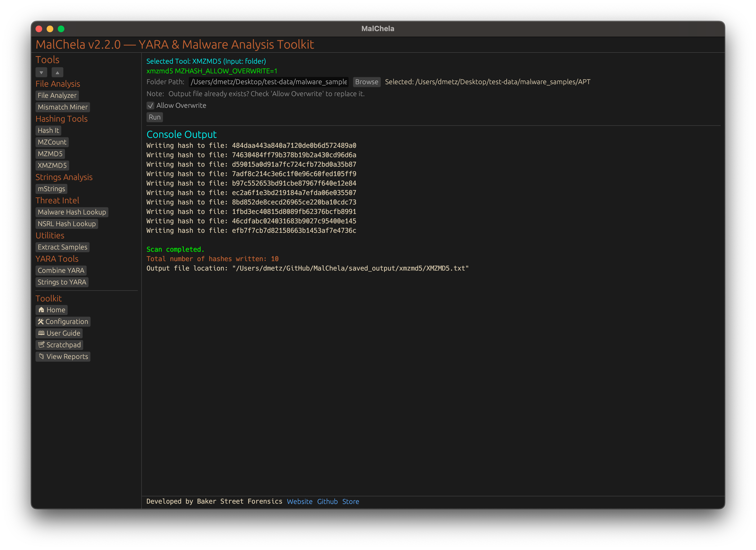The height and width of the screenshot is (550, 756).
Task: Select the Hash It tool
Action: pos(48,130)
